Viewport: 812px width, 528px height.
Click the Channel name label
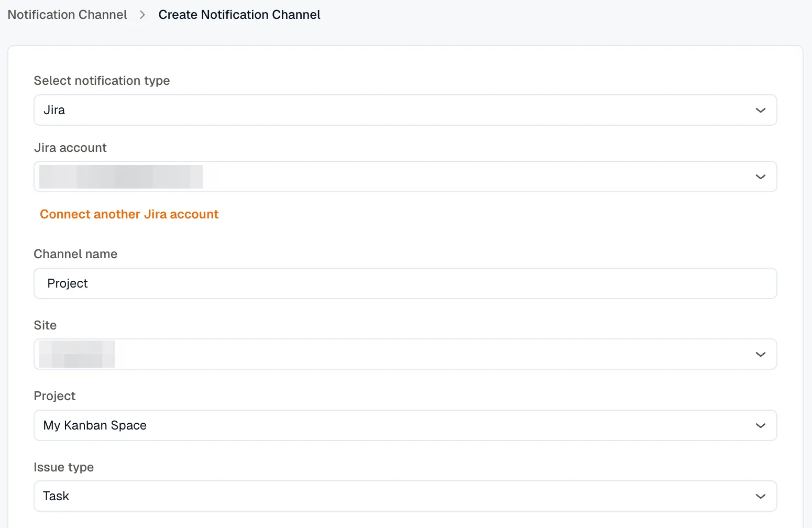pos(75,254)
